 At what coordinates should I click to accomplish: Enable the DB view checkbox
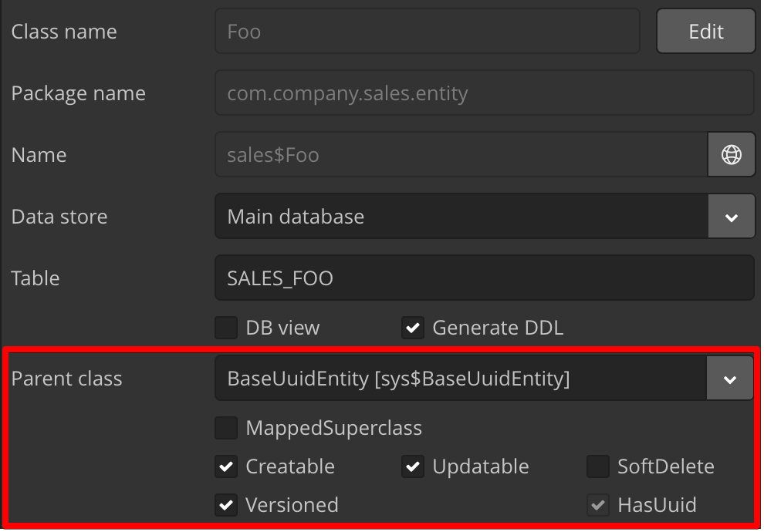point(226,328)
